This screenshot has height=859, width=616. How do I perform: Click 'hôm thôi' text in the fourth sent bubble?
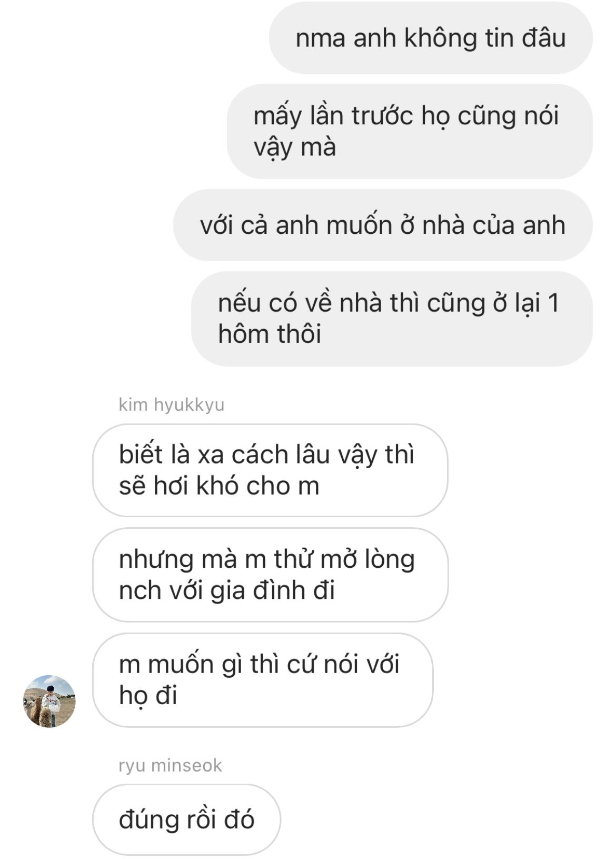tap(270, 334)
